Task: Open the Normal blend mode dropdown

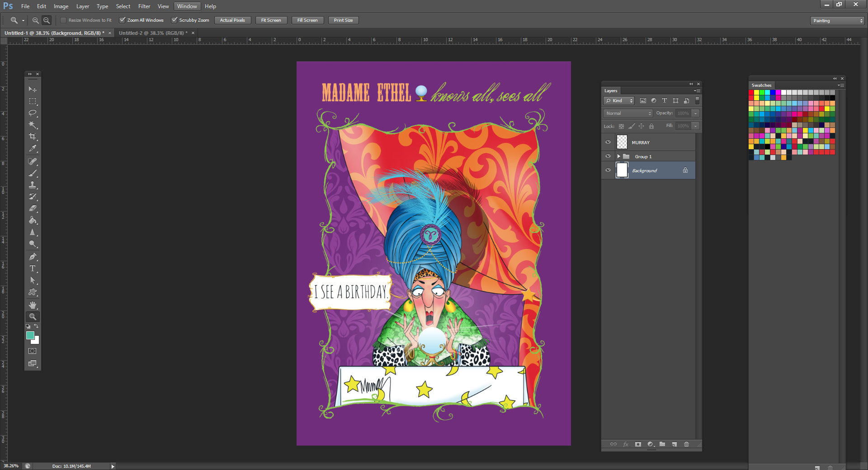Action: tap(628, 113)
